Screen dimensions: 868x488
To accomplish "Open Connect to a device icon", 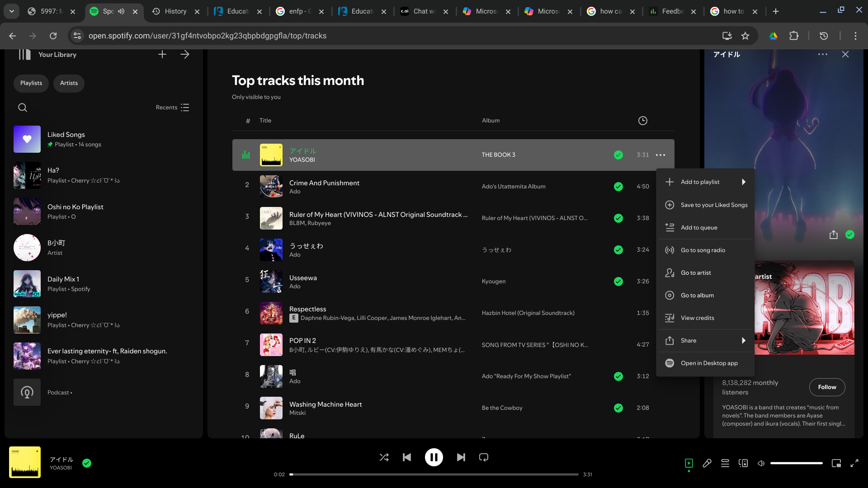I will pos(743,463).
